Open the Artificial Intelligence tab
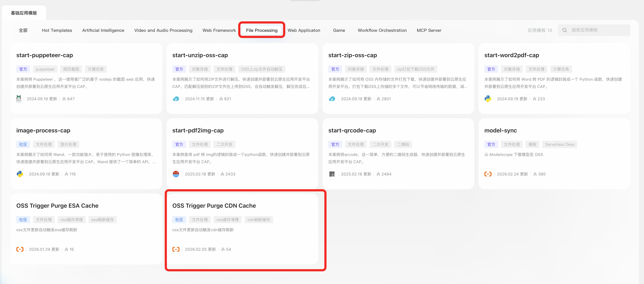 pyautogui.click(x=103, y=30)
